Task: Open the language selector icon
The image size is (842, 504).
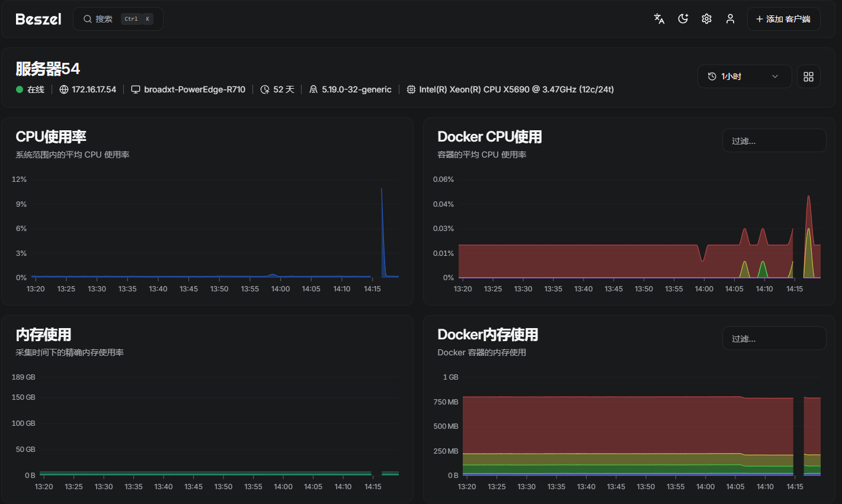Action: [659, 19]
